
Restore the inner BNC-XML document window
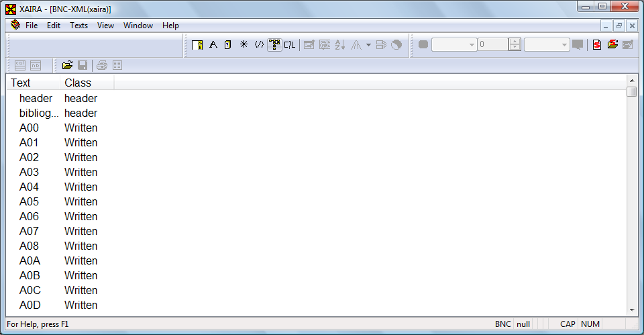[619, 26]
